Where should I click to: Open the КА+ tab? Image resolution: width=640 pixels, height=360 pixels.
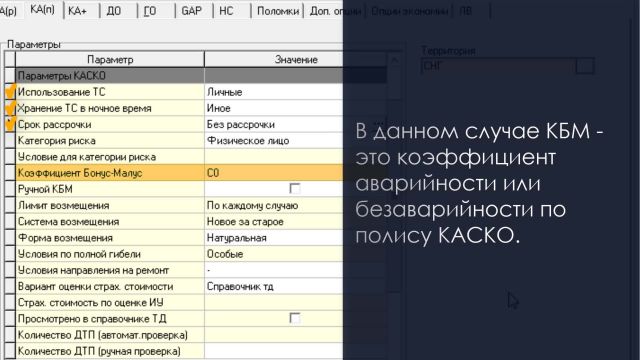click(x=78, y=11)
